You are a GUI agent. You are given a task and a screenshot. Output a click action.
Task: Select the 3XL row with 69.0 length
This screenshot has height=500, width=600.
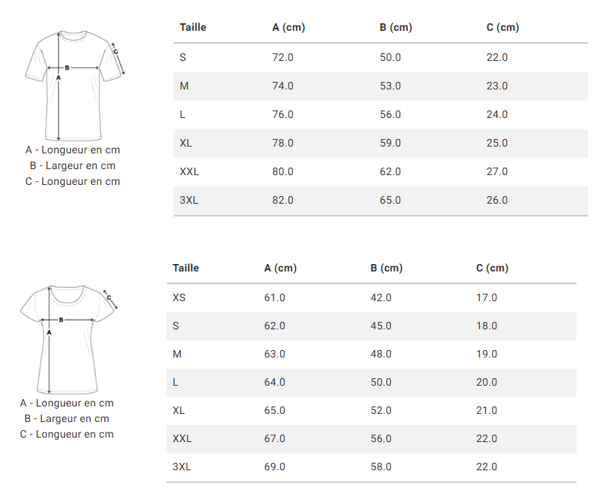click(x=371, y=467)
